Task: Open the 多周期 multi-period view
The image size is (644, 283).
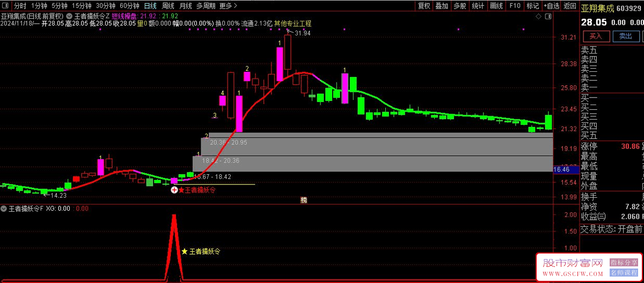Action: pos(206,6)
